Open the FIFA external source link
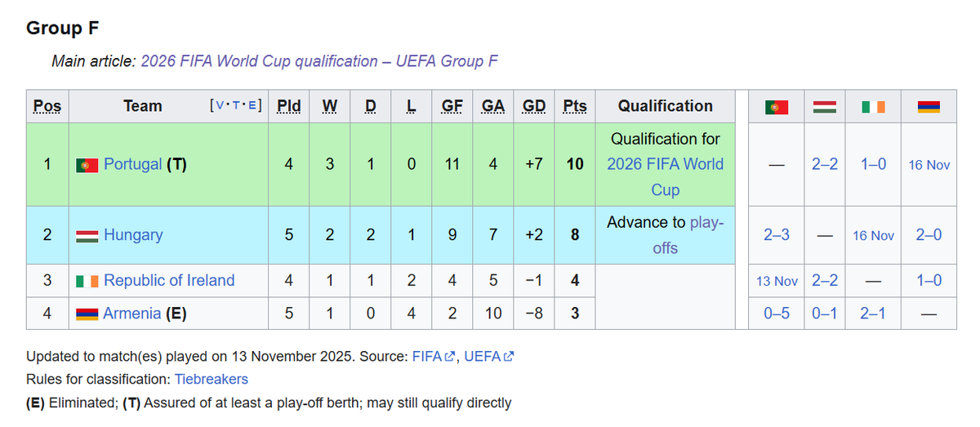 click(x=427, y=356)
